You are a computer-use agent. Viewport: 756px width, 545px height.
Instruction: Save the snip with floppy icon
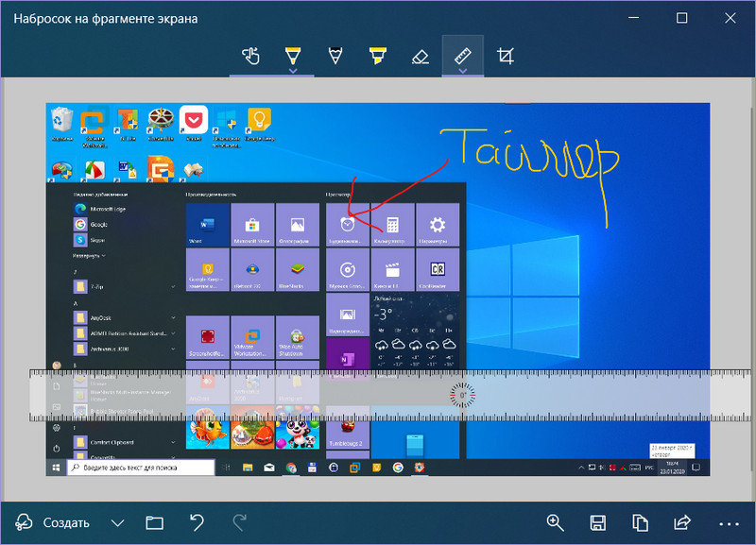(x=597, y=523)
